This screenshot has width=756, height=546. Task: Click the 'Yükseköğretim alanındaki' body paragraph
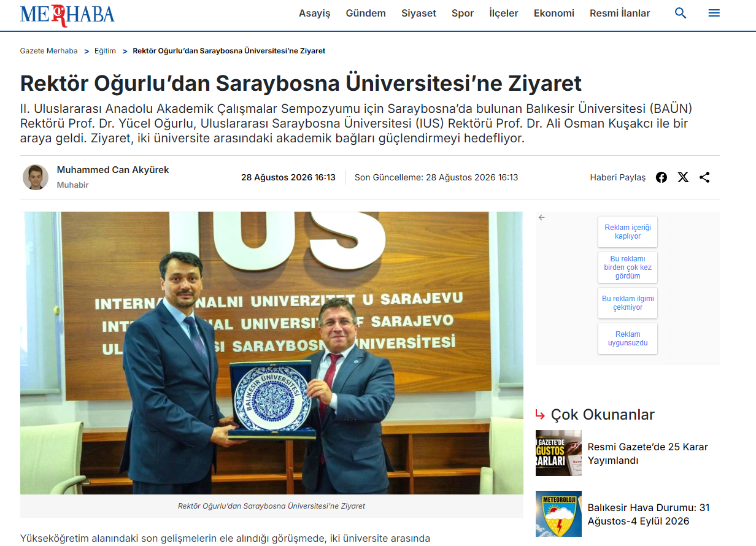coord(225,539)
